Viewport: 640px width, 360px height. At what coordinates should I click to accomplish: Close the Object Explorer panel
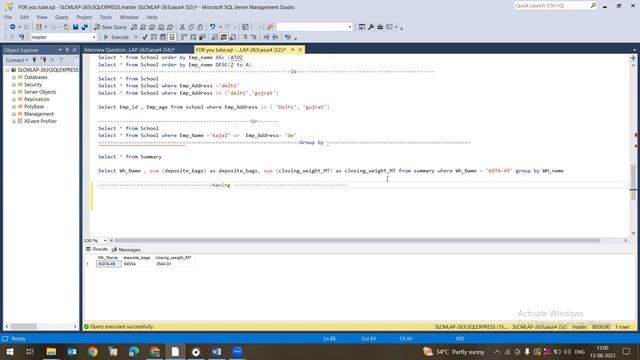tap(74, 50)
